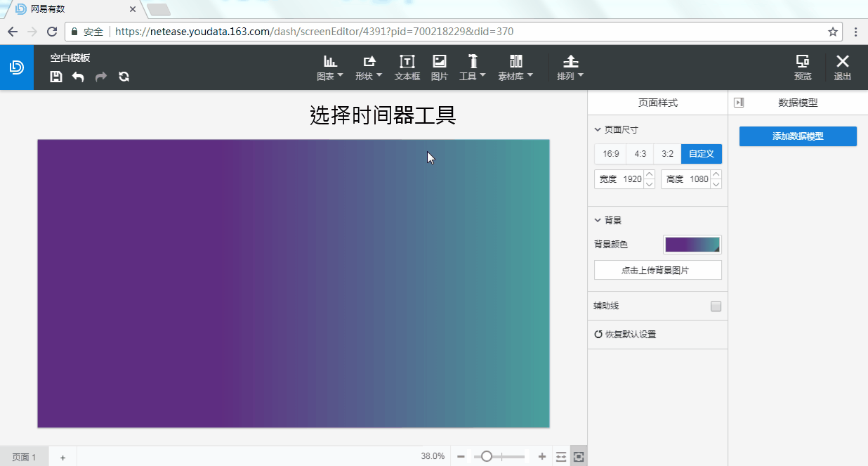Go back in the browser
The height and width of the screenshot is (466, 868).
click(13, 32)
